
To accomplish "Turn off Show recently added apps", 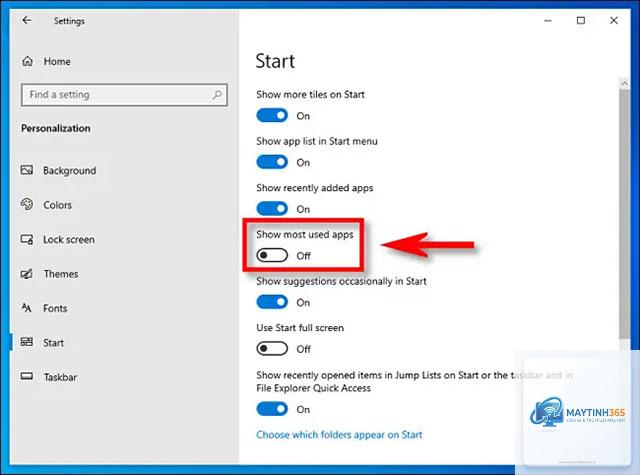I will click(x=272, y=209).
